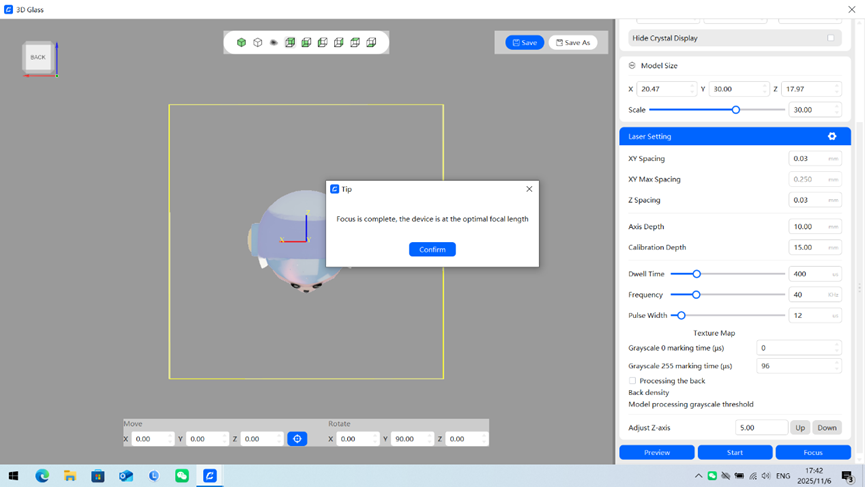Image resolution: width=865 pixels, height=487 pixels.
Task: Click the Save As button
Action: click(573, 43)
